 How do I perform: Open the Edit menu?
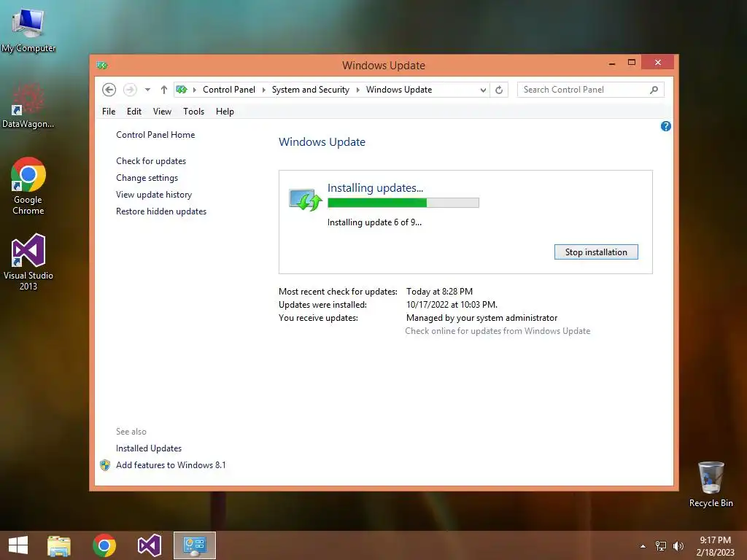click(x=134, y=112)
